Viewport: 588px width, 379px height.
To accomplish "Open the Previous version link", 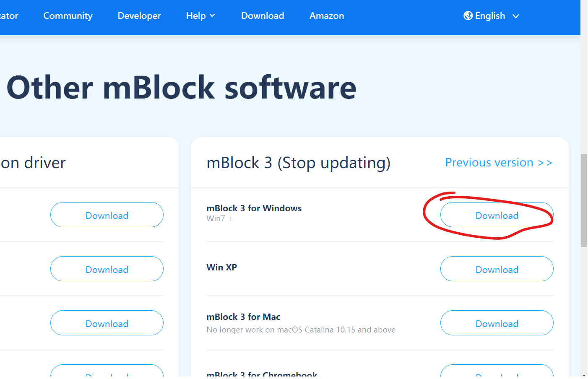I will pyautogui.click(x=499, y=163).
